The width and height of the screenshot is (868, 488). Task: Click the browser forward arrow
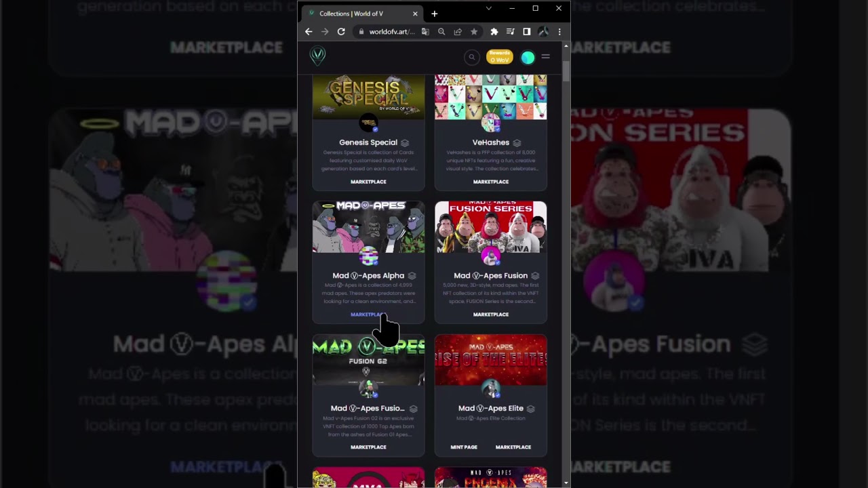point(325,32)
